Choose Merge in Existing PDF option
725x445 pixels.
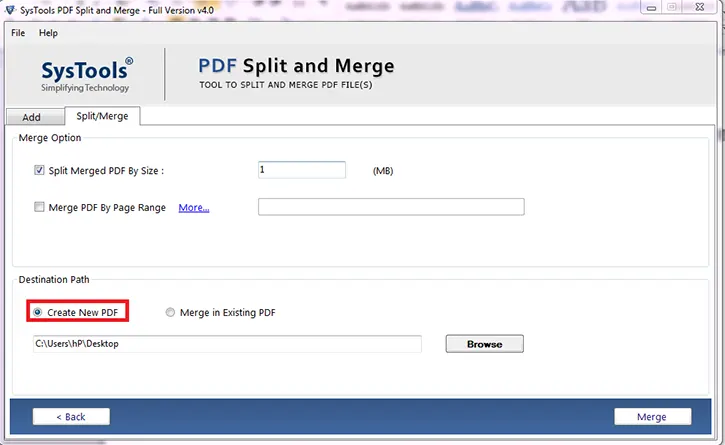pos(170,312)
